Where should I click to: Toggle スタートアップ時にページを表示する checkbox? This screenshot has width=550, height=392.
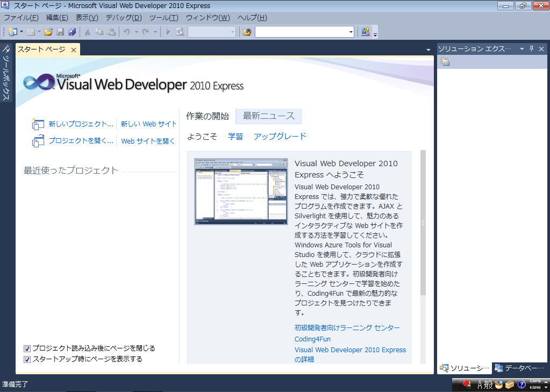[27, 359]
